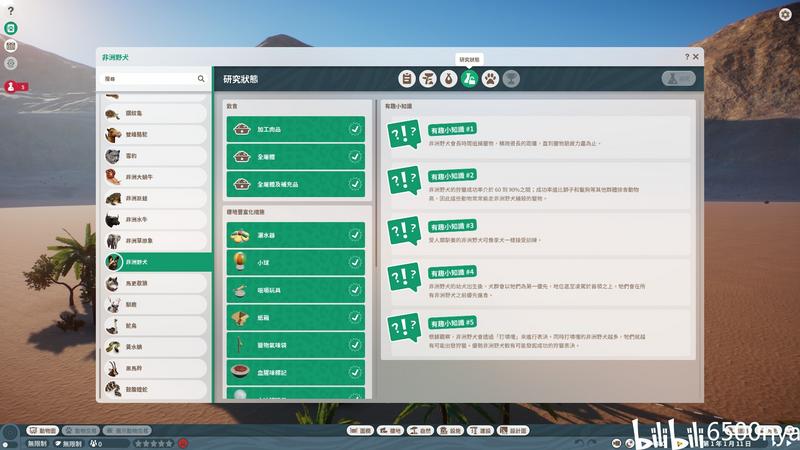Toggle the checkmark on the 加工肉品 row
The height and width of the screenshot is (450, 800).
(x=355, y=129)
